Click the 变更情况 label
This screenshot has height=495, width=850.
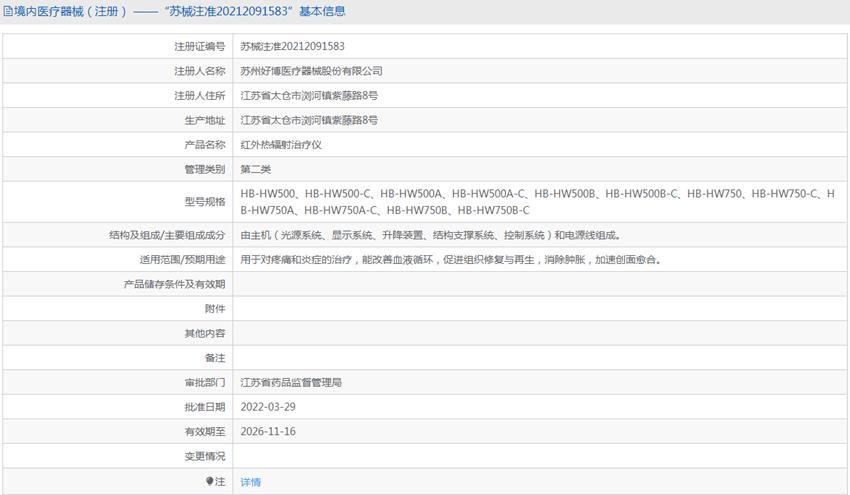205,457
